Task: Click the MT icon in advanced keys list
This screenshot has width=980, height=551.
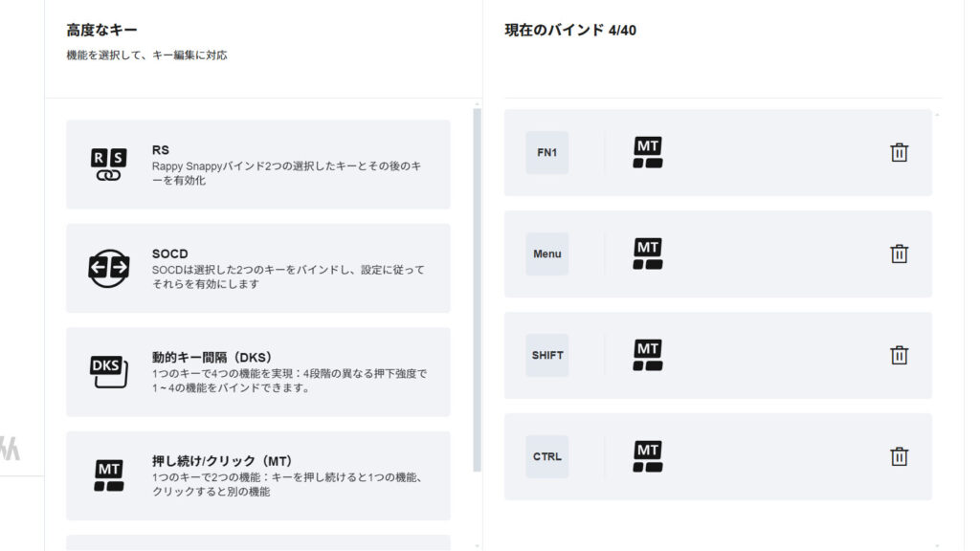Action: pyautogui.click(x=108, y=475)
